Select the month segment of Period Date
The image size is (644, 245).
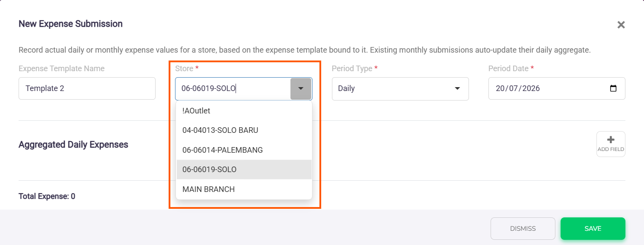pos(512,88)
